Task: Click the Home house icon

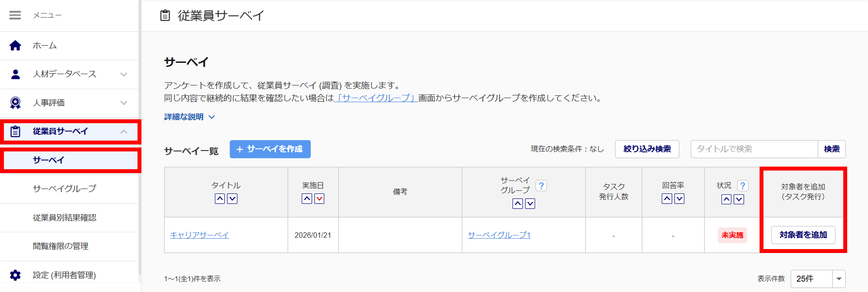Action: click(15, 46)
